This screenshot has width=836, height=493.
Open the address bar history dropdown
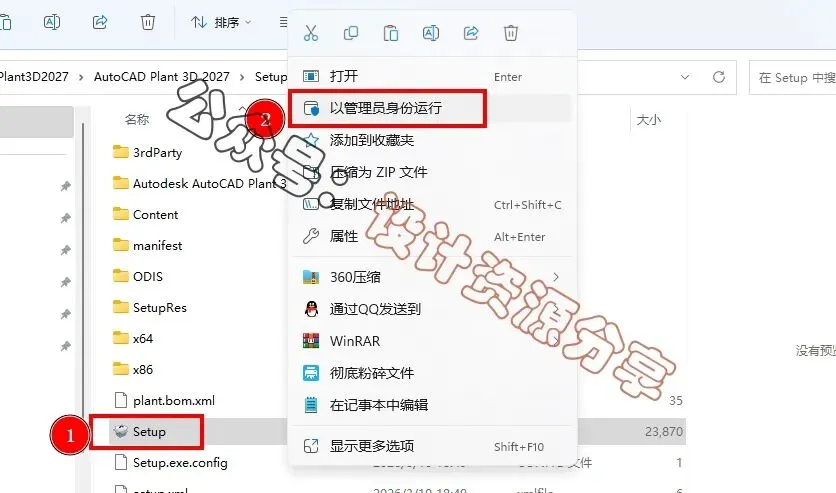(x=685, y=77)
